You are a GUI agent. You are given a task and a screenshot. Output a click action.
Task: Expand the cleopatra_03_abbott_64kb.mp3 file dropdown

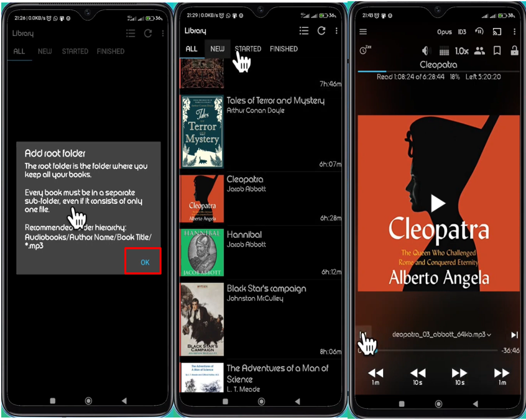(x=441, y=334)
